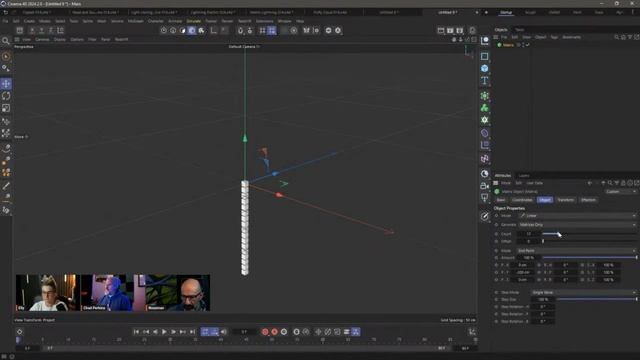Click the red Record Active Objects button
This screenshot has width=640, height=360.
click(265, 332)
